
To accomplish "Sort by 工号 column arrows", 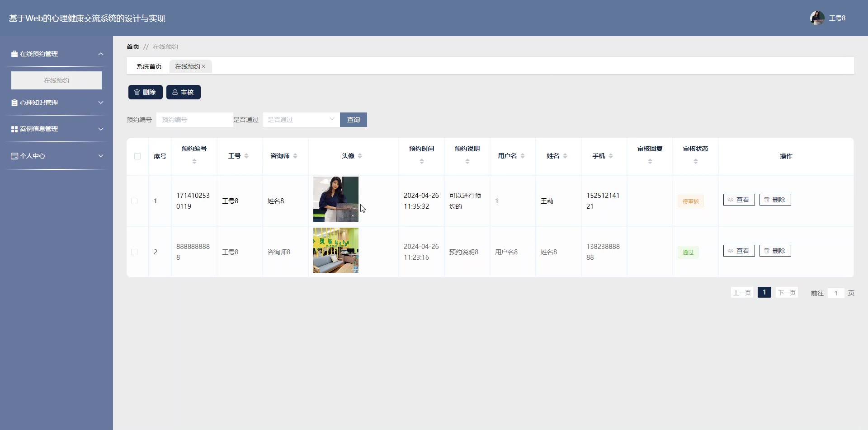I will [x=246, y=156].
